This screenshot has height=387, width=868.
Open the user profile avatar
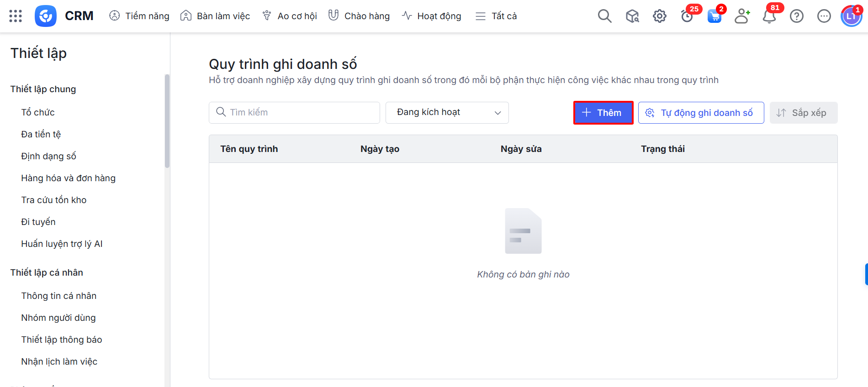pos(851,16)
